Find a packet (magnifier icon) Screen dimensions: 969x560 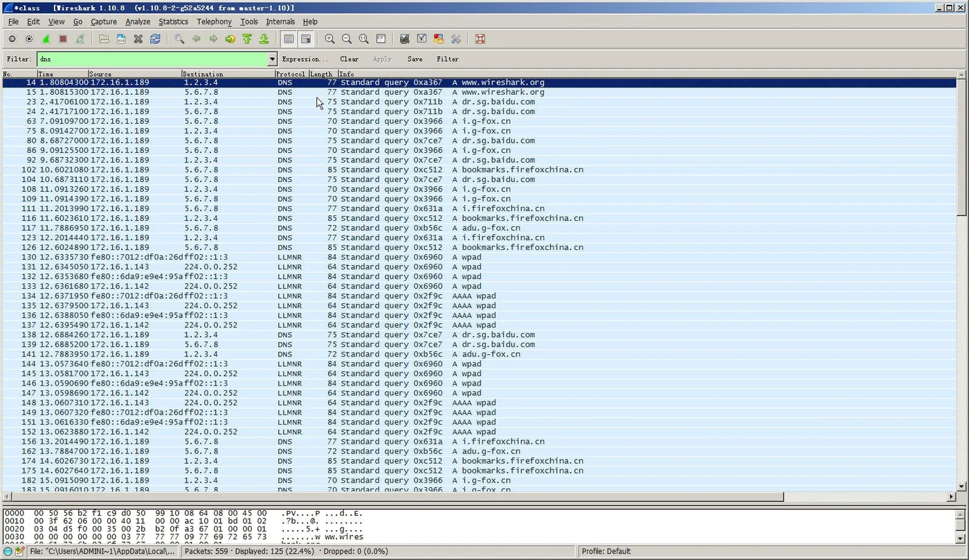[179, 39]
